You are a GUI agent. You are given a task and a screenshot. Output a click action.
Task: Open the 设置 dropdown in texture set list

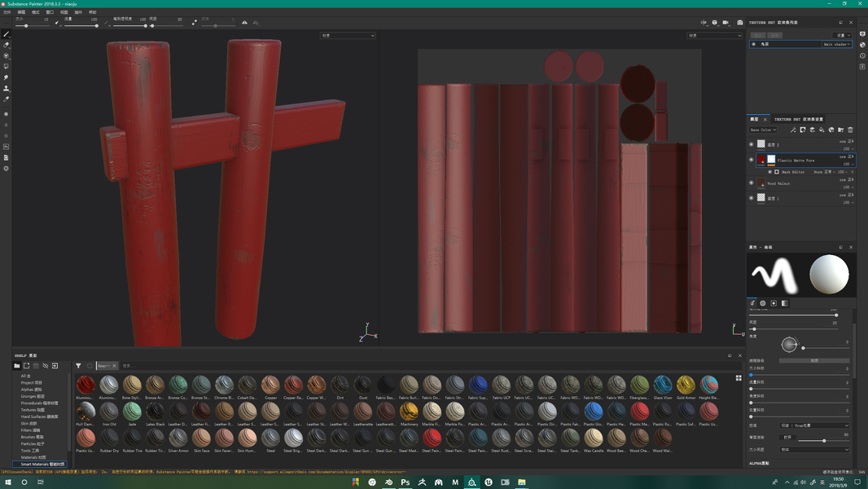[842, 35]
